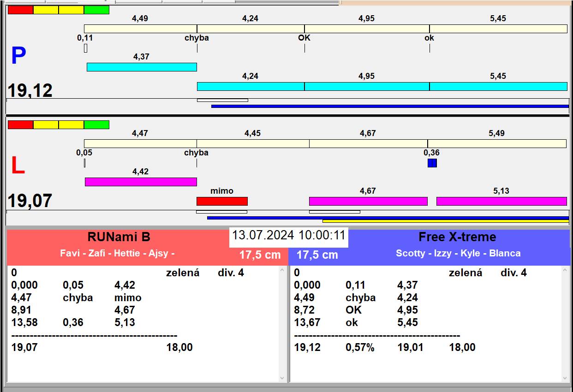Click the 'Favi - Zafi - Hettie - Ajsy -' roster
The image size is (573, 392).
tap(117, 253)
